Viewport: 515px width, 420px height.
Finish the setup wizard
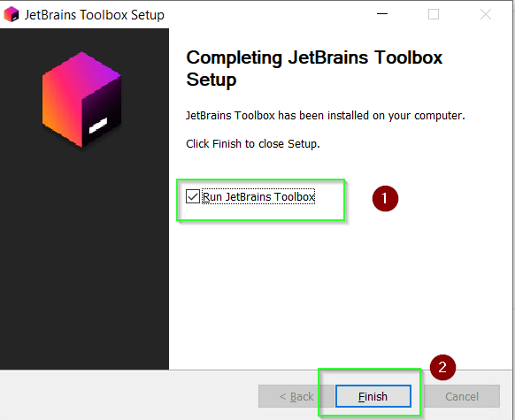[x=373, y=396]
